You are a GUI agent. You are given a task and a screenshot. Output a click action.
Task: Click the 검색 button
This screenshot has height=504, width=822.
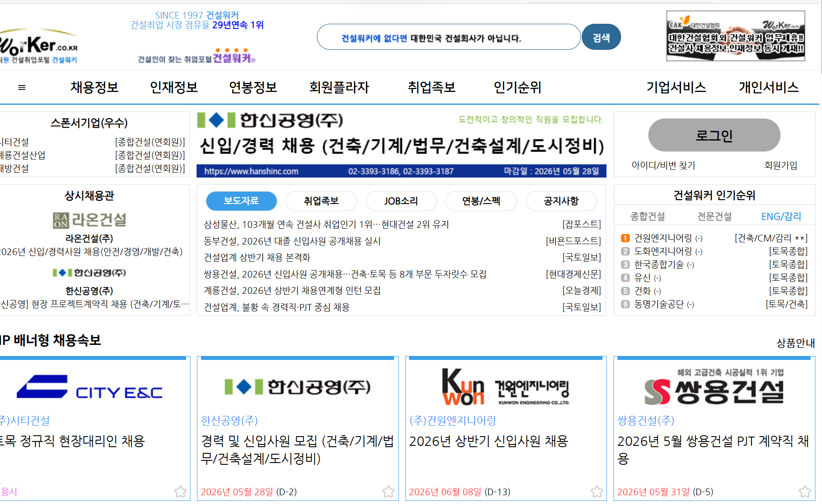(x=601, y=37)
